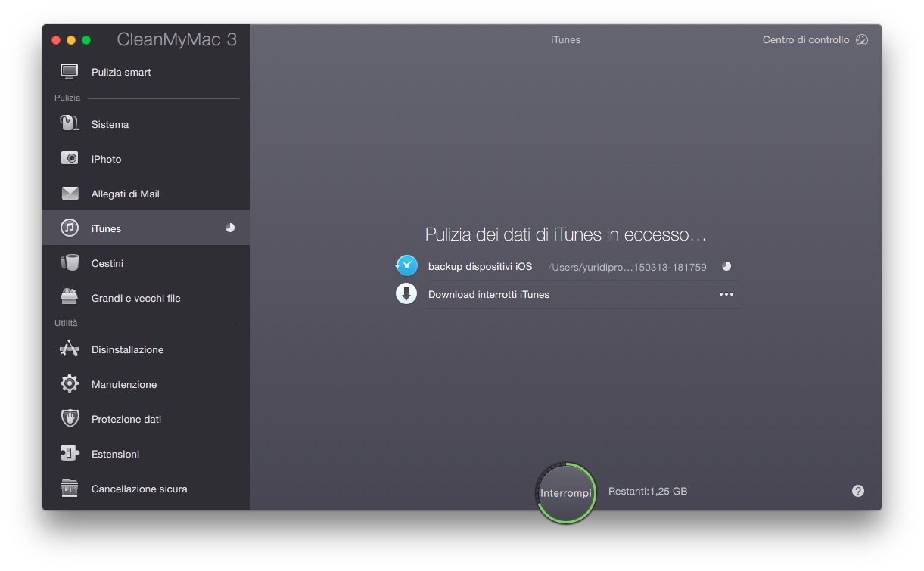Viewport: 924px width, 571px height.
Task: Click the Pulizia dei dati di iTunes heading
Action: click(566, 234)
